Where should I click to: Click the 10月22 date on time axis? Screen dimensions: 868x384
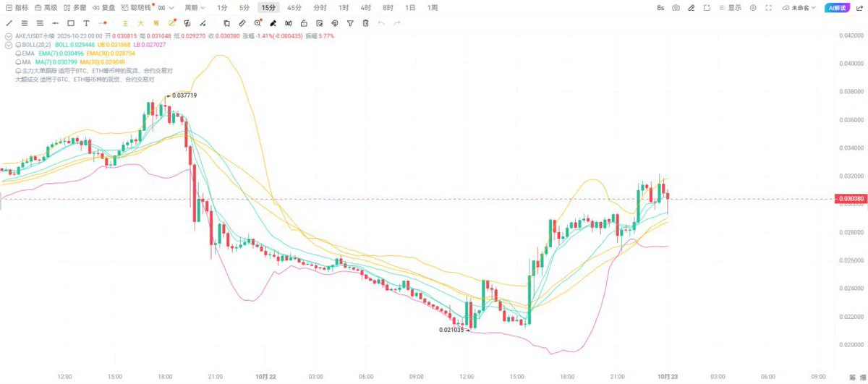[x=266, y=376]
